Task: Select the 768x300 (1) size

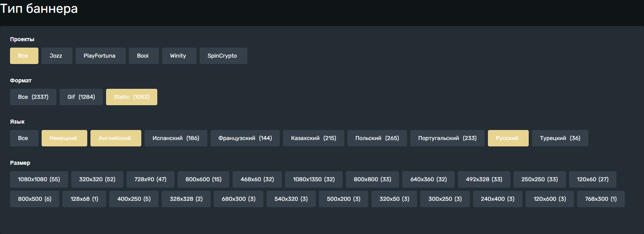Action: point(601,199)
